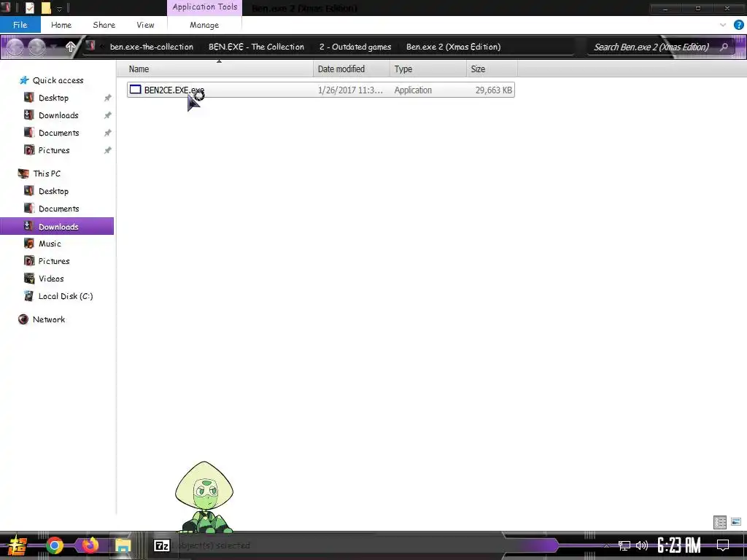The width and height of the screenshot is (747, 560).
Task: Select the BEN2CE.EXE.exe file
Action: tap(321, 90)
